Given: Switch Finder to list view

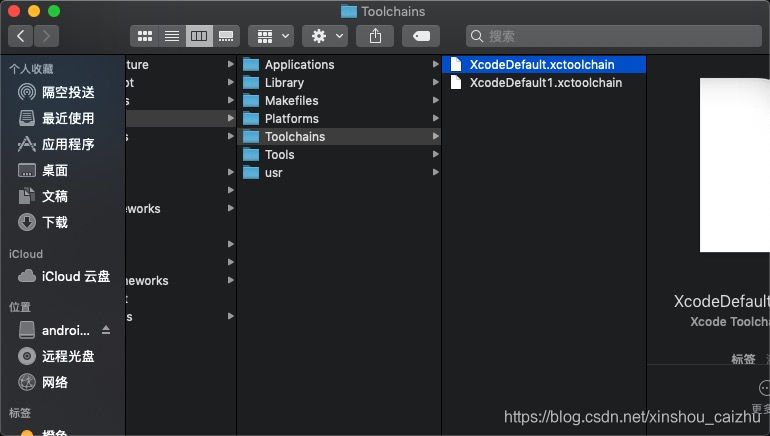Looking at the screenshot, I should click(172, 36).
